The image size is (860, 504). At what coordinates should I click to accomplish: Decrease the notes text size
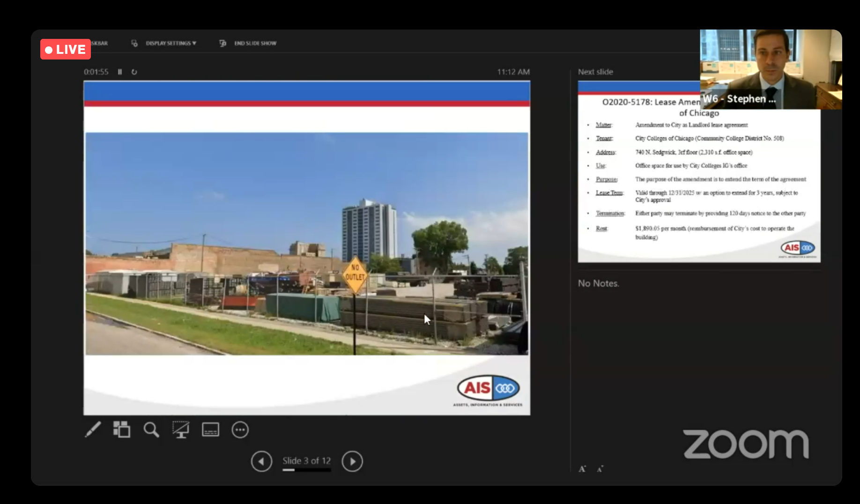[600, 468]
